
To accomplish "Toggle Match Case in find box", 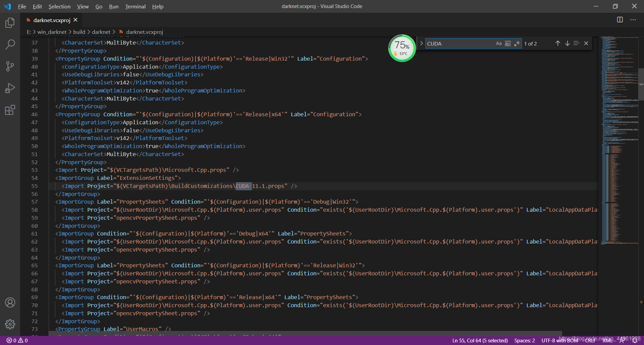I will (498, 44).
